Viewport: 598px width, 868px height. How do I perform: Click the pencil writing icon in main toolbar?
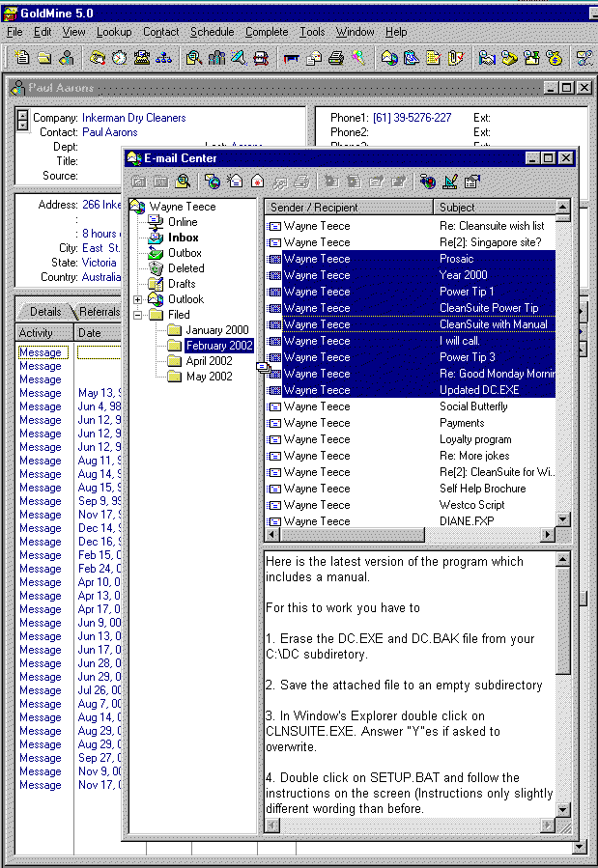tap(239, 57)
